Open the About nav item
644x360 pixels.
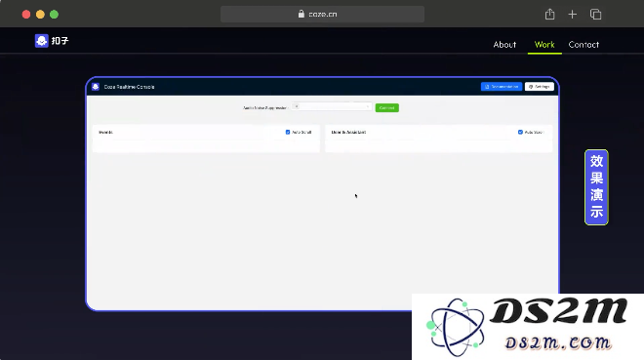tap(504, 44)
